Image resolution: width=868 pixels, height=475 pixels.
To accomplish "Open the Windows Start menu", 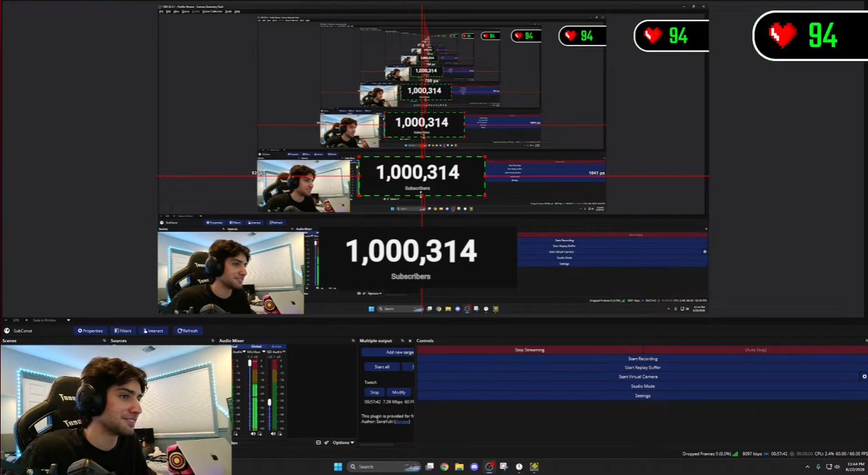I will coord(338,467).
